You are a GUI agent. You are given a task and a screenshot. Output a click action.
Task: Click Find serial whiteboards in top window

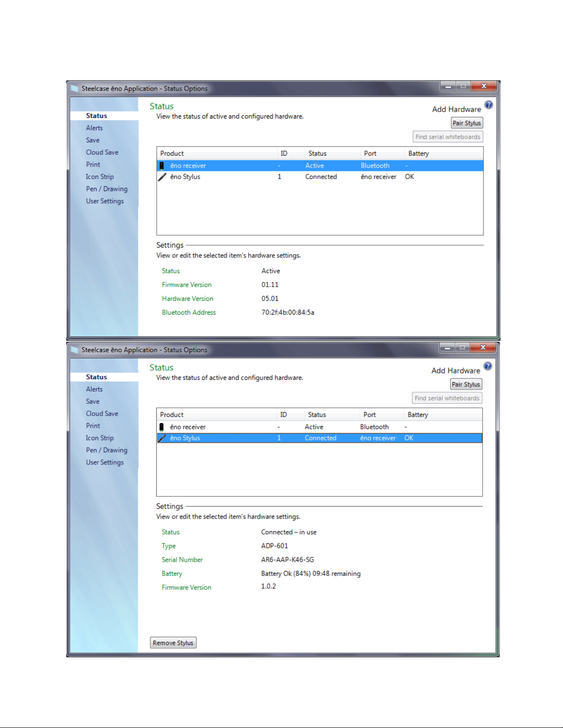(448, 137)
